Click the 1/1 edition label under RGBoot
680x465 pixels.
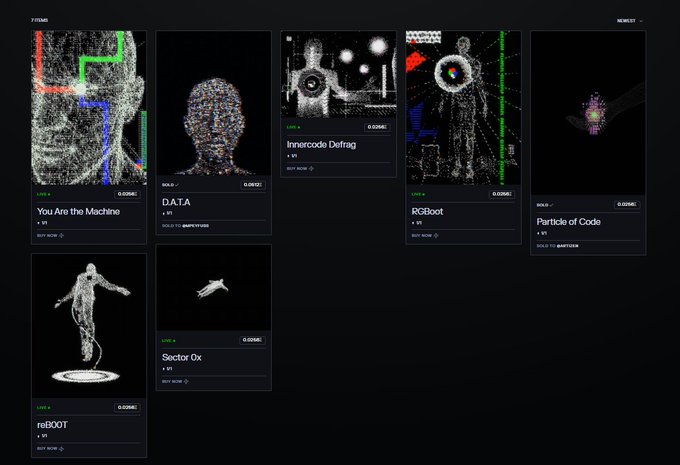point(417,223)
